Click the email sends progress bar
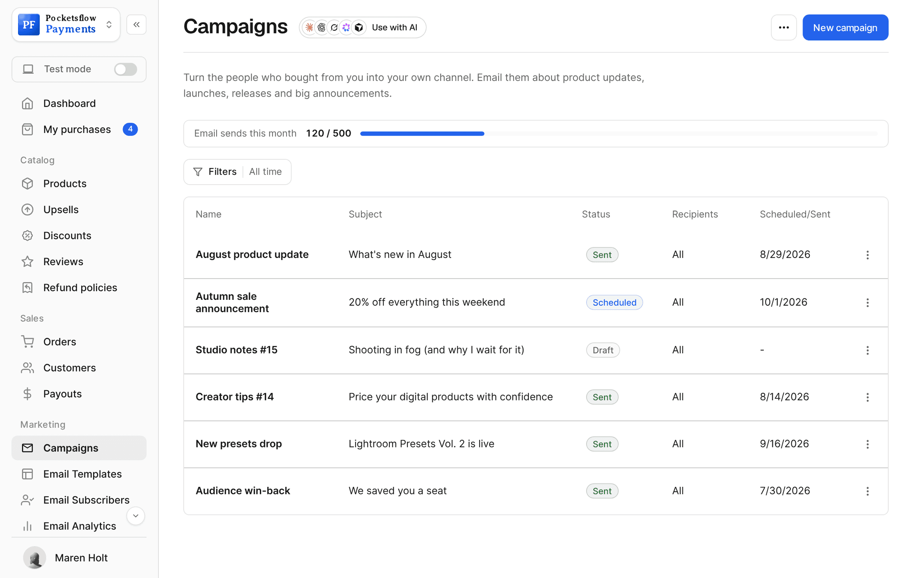This screenshot has height=578, width=924. [x=619, y=134]
